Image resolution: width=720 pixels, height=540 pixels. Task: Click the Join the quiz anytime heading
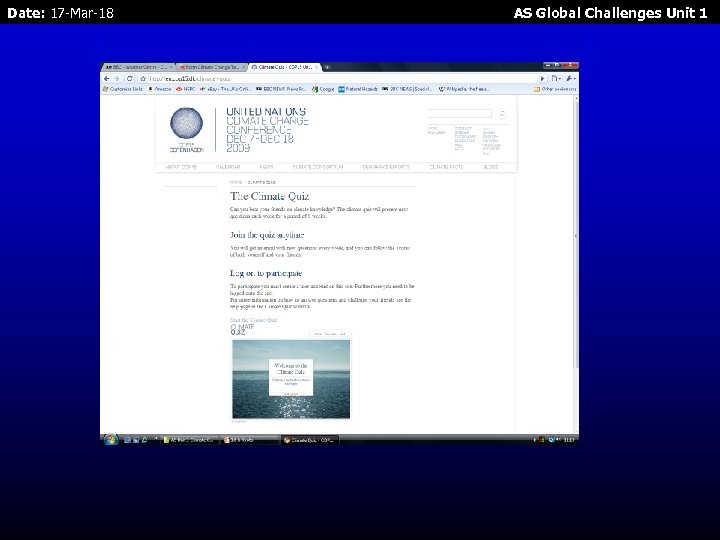267,235
